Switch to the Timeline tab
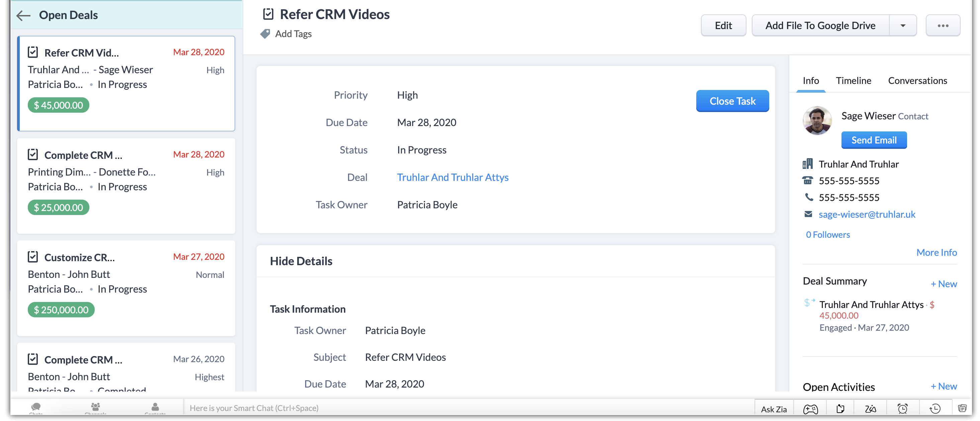Screen dimensions: 980x421 [853, 81]
